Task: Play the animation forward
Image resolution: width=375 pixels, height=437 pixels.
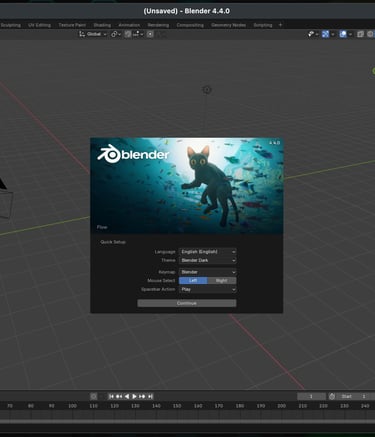Action: tap(134, 396)
